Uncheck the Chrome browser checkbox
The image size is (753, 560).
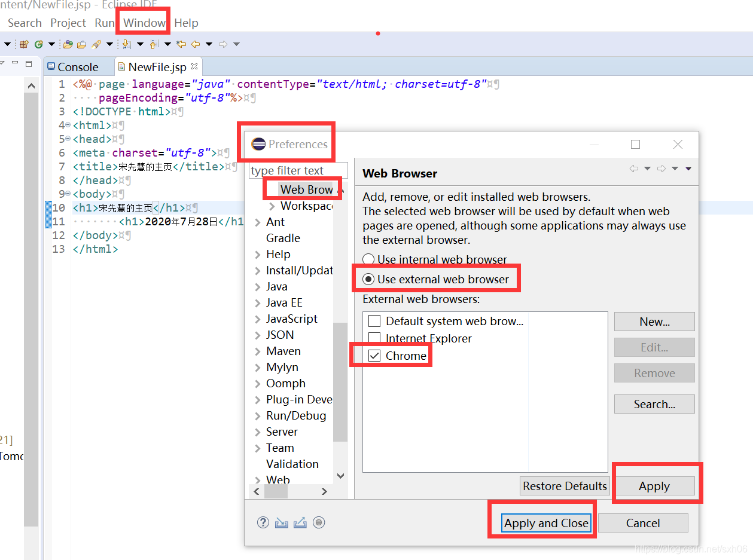(x=374, y=356)
